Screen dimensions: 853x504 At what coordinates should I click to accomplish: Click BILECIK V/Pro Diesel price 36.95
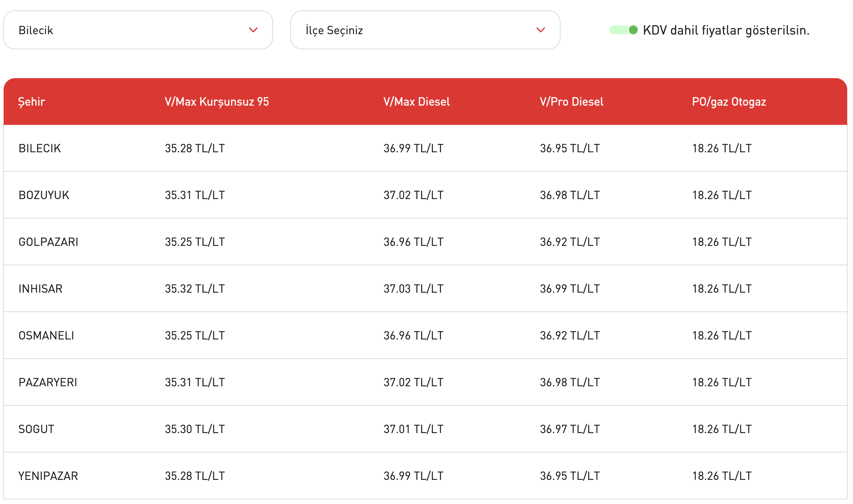pyautogui.click(x=570, y=148)
